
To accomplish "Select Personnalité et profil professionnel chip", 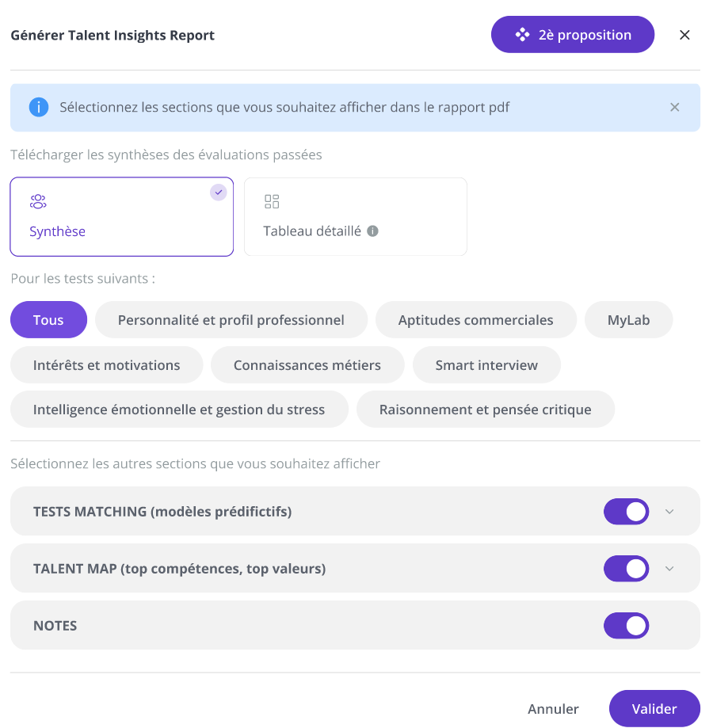I will (x=231, y=320).
